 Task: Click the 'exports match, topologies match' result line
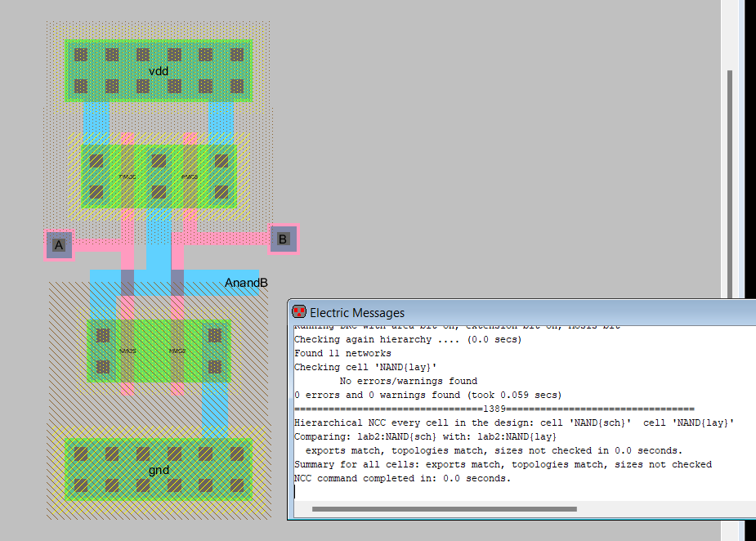(x=494, y=451)
